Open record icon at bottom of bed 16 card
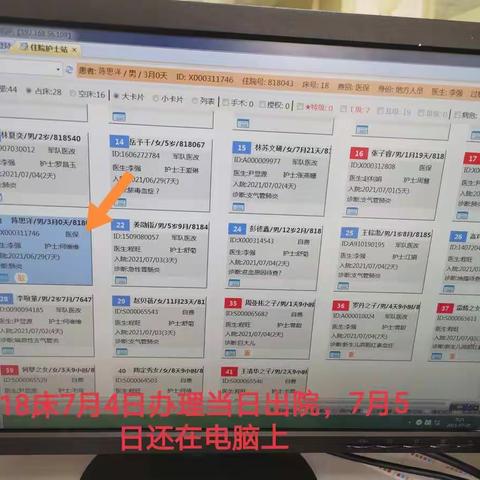 pyautogui.click(x=352, y=211)
